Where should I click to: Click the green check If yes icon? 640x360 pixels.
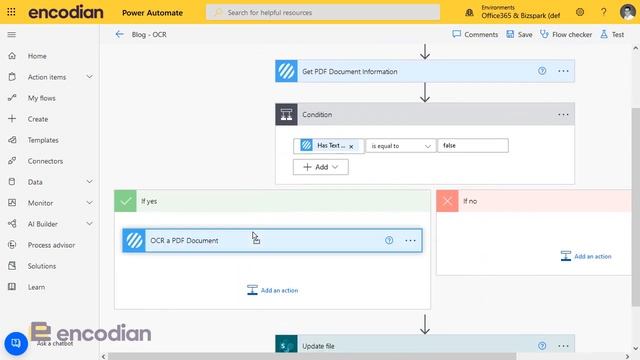[x=125, y=201]
